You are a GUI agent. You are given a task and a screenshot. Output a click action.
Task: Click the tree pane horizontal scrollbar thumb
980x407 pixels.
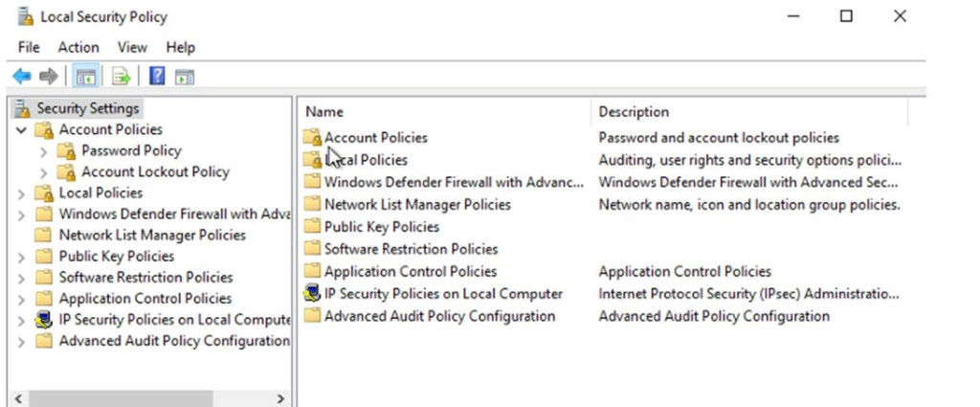[x=121, y=399]
